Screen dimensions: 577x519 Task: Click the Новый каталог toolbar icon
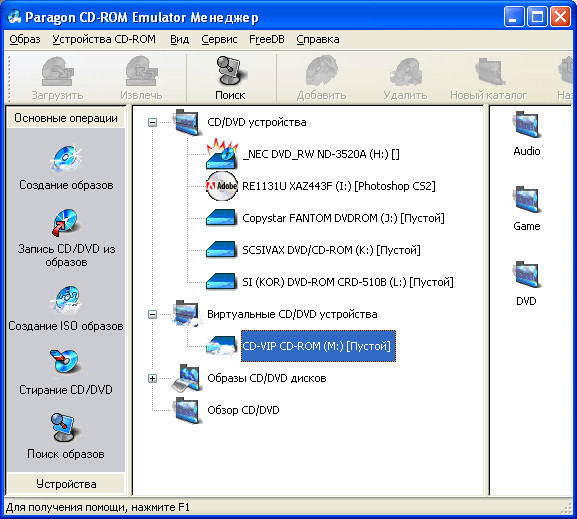[489, 71]
